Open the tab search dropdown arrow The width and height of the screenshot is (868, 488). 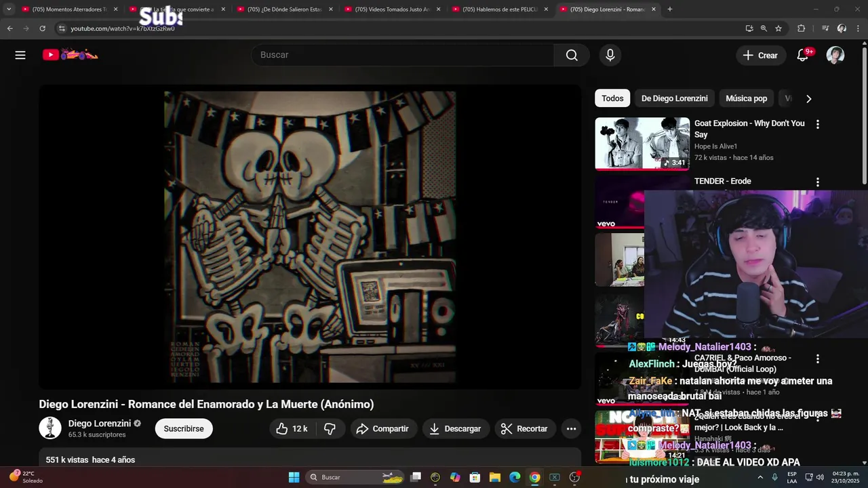(x=9, y=9)
